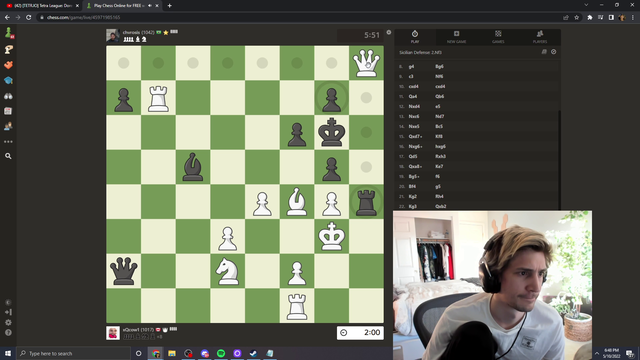
Task: Click the bottom player clock showing 2:00
Action: (360, 333)
